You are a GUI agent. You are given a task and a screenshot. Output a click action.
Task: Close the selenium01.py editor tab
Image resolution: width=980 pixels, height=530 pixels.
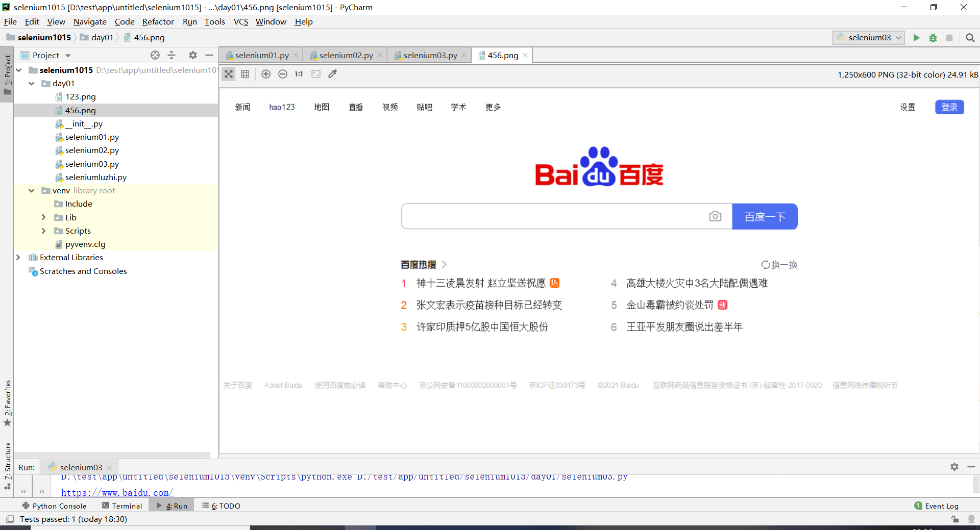point(296,55)
